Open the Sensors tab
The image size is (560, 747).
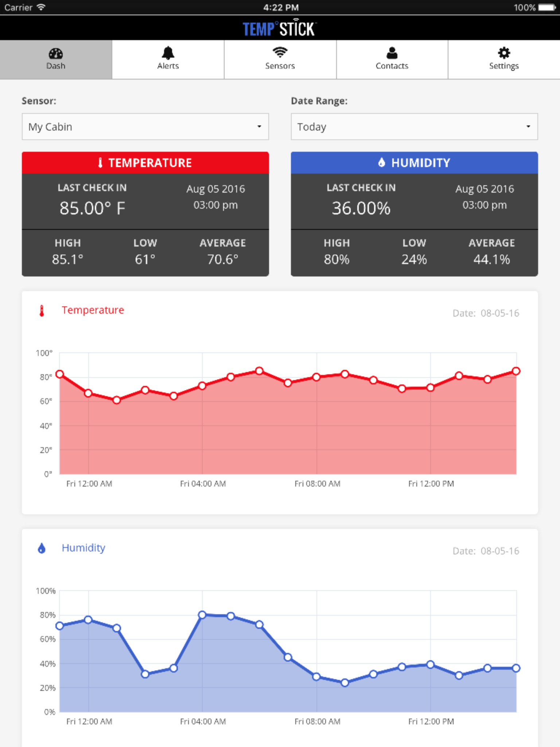click(280, 59)
